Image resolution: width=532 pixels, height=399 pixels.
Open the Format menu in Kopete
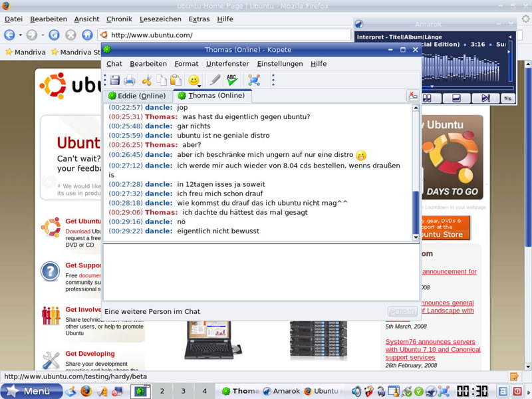tap(186, 64)
